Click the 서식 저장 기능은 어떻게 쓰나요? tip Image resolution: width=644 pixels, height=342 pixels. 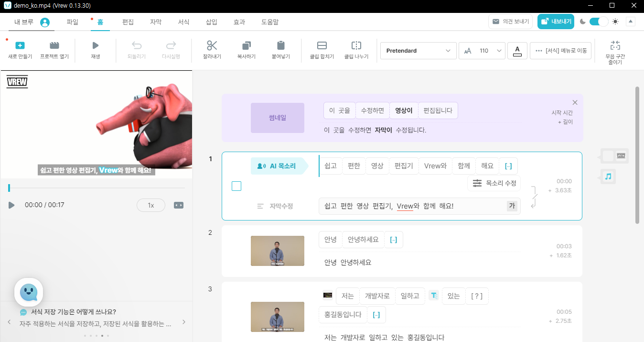(x=74, y=312)
